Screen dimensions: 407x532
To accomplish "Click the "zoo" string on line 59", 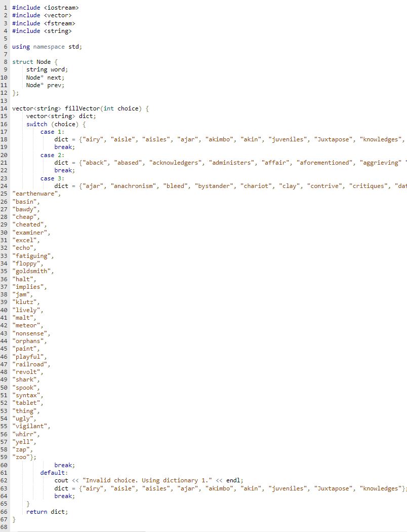I will click(20, 457).
